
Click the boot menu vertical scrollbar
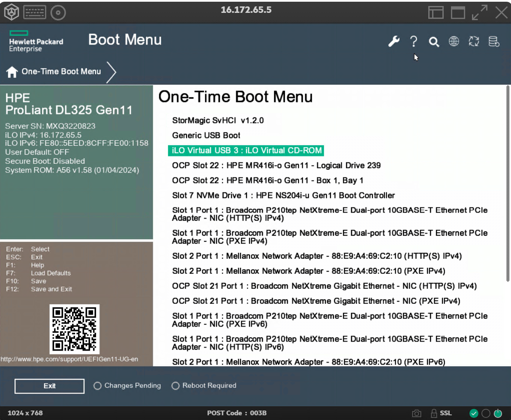pyautogui.click(x=508, y=184)
